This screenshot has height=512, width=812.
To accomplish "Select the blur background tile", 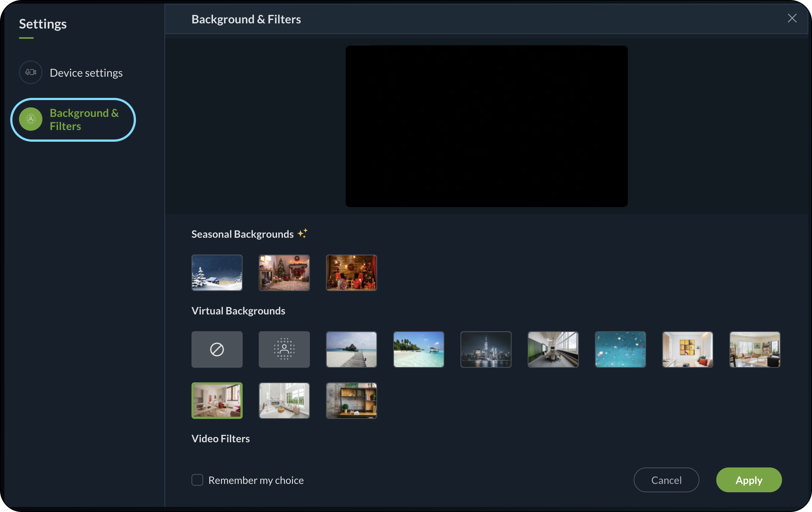I will (284, 349).
